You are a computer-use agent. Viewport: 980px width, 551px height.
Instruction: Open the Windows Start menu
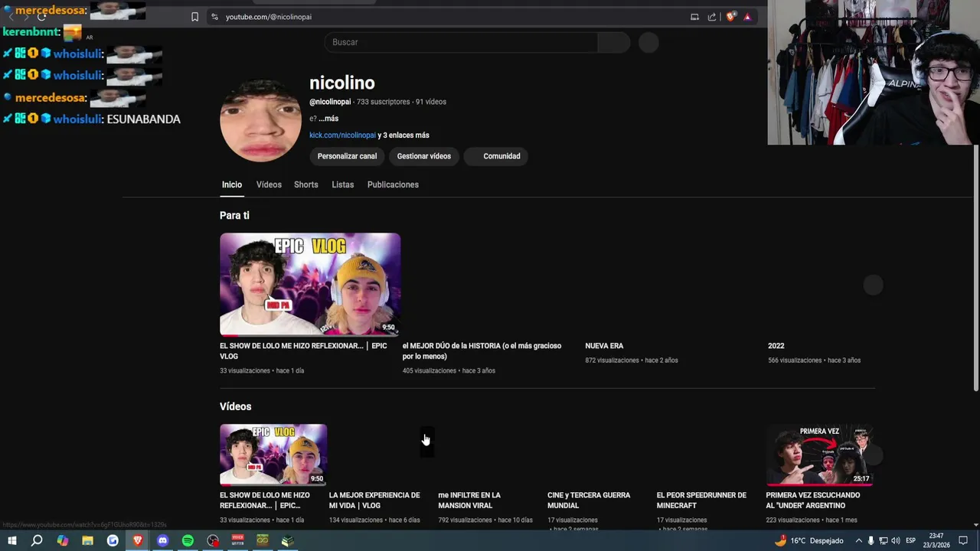click(11, 540)
